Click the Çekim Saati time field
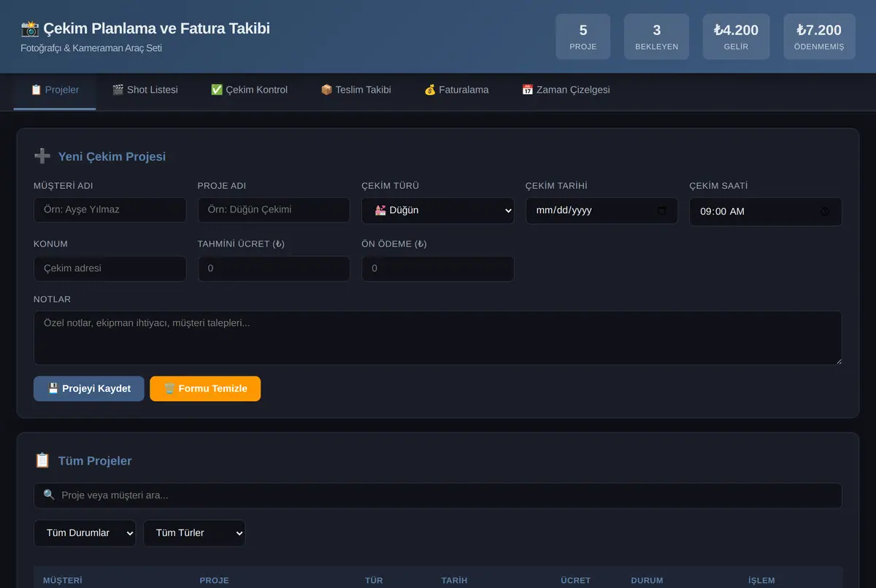 (x=766, y=212)
